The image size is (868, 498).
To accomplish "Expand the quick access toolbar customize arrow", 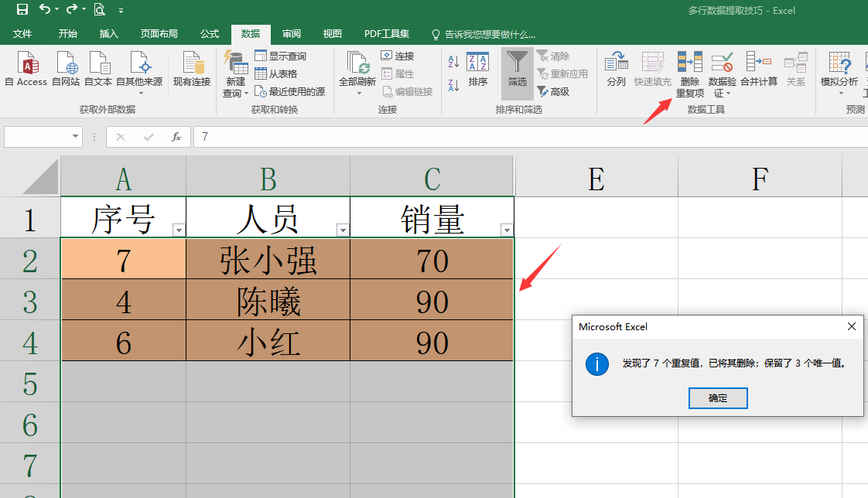I will click(121, 10).
